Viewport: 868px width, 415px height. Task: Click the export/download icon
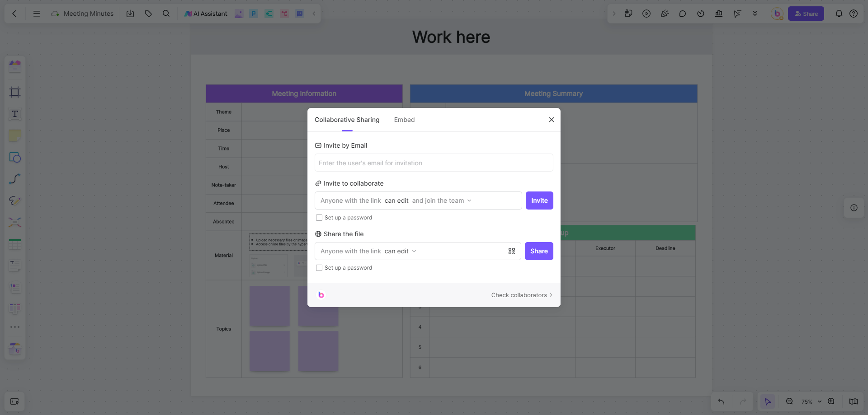pos(130,14)
